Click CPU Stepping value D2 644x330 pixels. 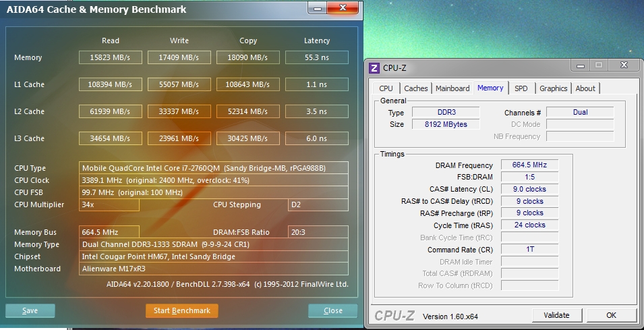pyautogui.click(x=318, y=204)
